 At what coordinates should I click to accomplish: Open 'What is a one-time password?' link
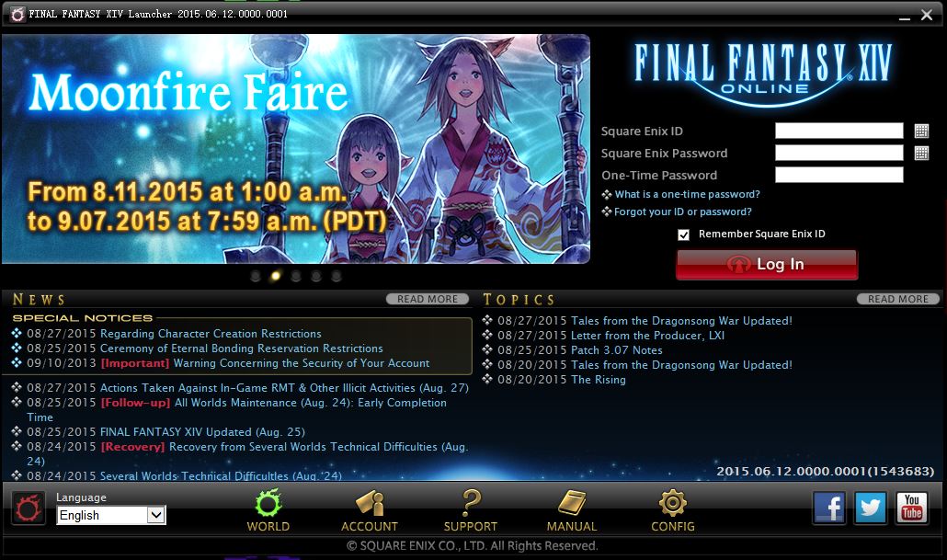[x=687, y=195]
